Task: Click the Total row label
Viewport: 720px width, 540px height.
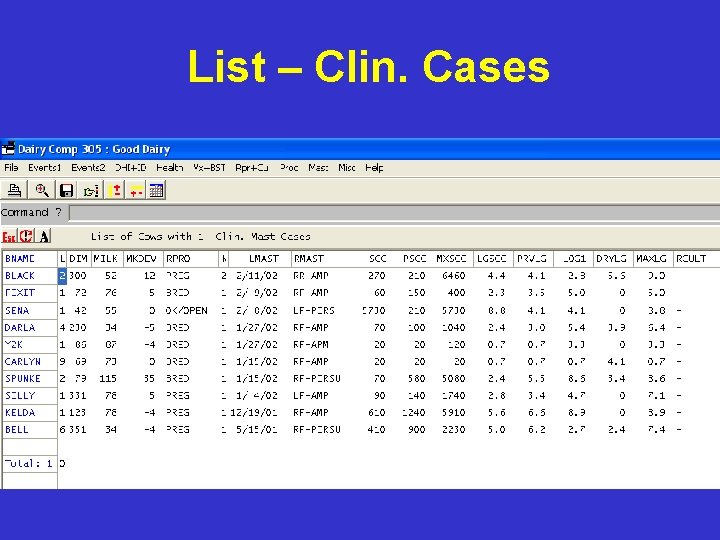Action: pyautogui.click(x=28, y=463)
